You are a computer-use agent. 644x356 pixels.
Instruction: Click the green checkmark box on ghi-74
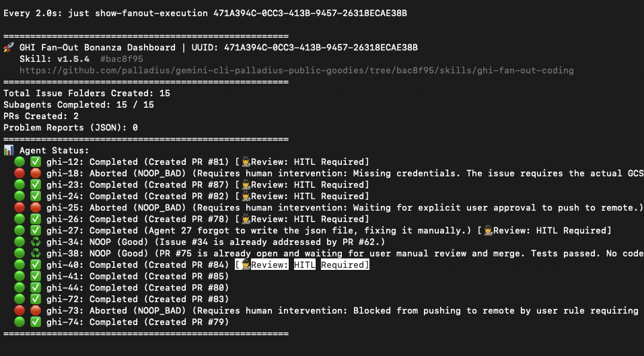[x=36, y=322]
